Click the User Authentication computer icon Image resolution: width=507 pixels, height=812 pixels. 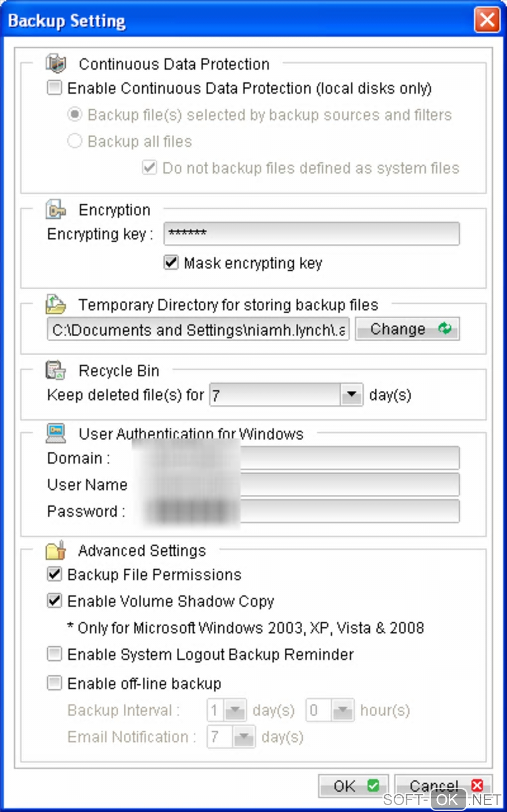pyautogui.click(x=56, y=433)
